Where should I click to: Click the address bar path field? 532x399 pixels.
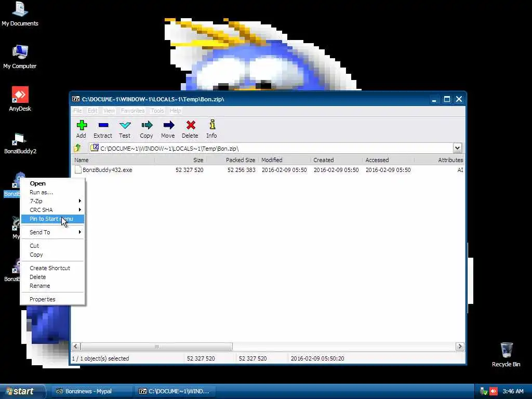tap(271, 148)
